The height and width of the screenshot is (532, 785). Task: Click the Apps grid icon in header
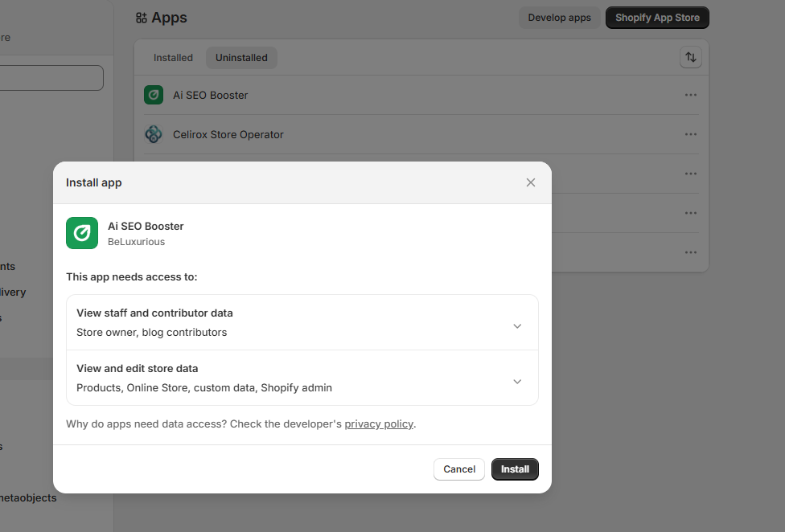pos(142,18)
